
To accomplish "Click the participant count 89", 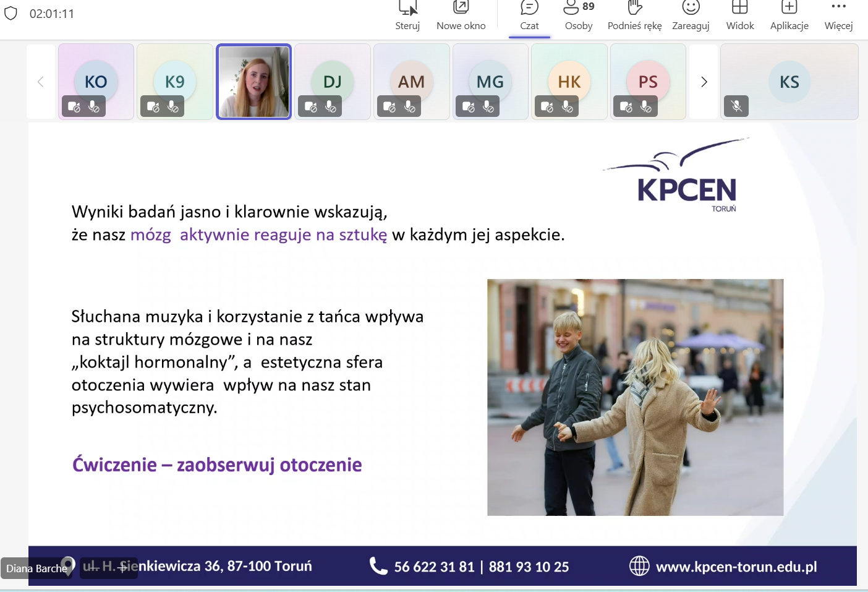I will 588,6.
